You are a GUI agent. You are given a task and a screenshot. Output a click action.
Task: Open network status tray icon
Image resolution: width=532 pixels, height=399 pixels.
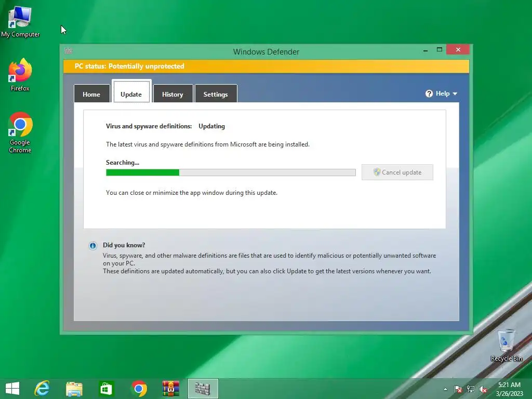click(x=471, y=389)
